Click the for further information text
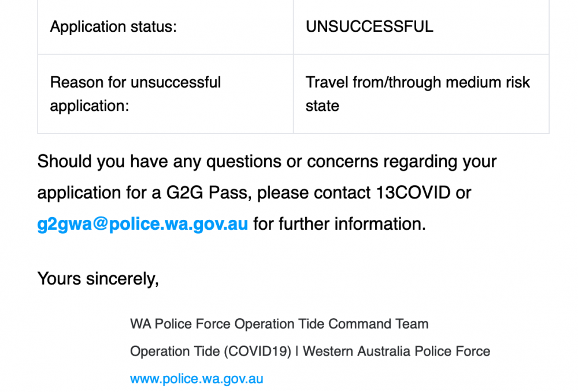578x392 pixels. tap(339, 224)
